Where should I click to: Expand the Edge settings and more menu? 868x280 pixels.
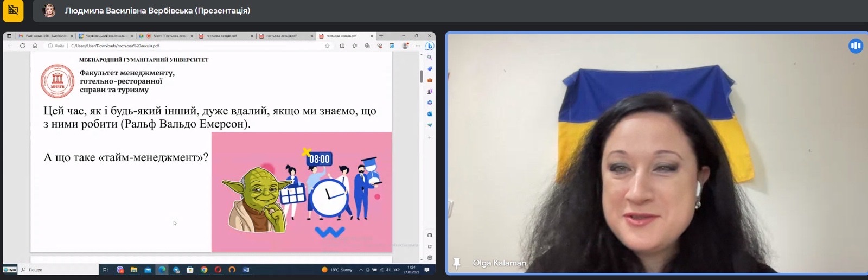pyautogui.click(x=418, y=46)
